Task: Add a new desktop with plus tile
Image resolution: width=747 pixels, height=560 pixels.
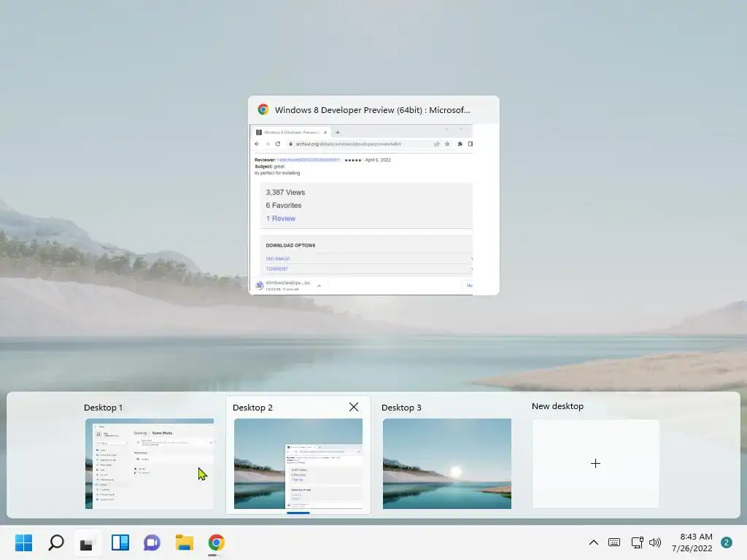Action: [595, 463]
